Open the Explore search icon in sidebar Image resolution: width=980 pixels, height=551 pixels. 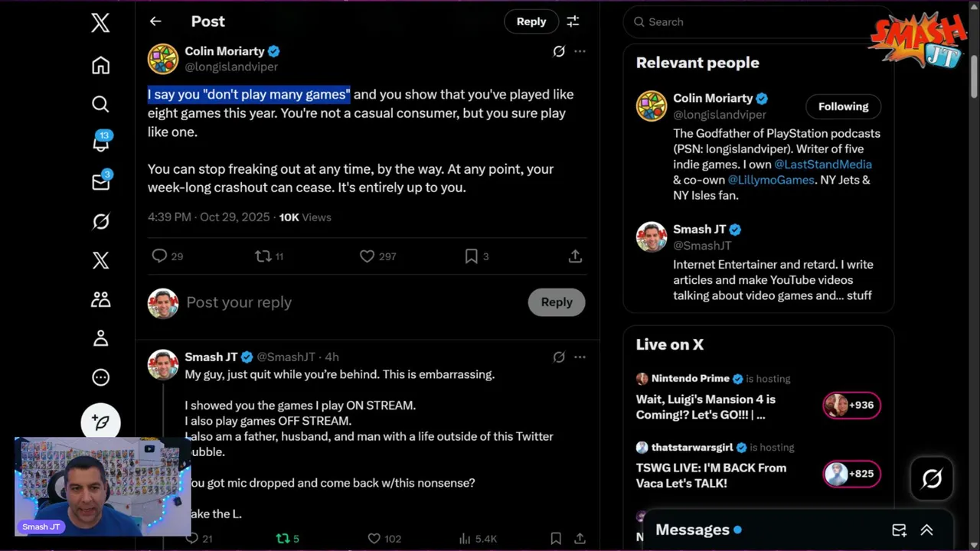coord(100,104)
